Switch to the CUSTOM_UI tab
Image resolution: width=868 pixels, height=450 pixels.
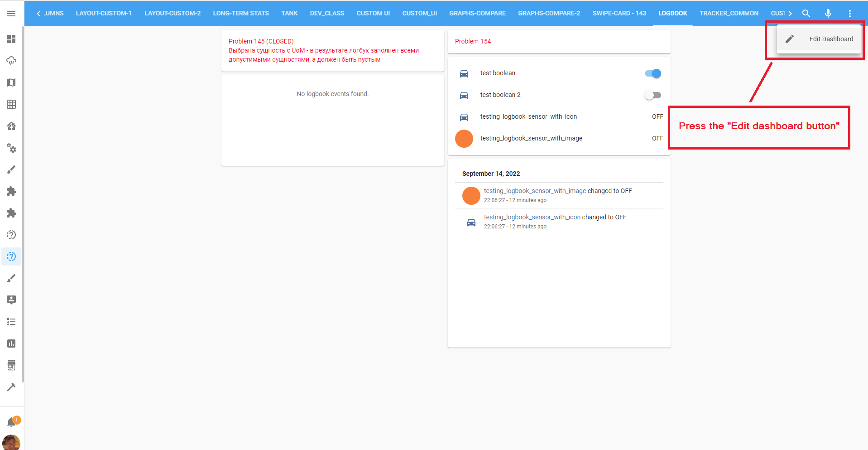point(420,13)
